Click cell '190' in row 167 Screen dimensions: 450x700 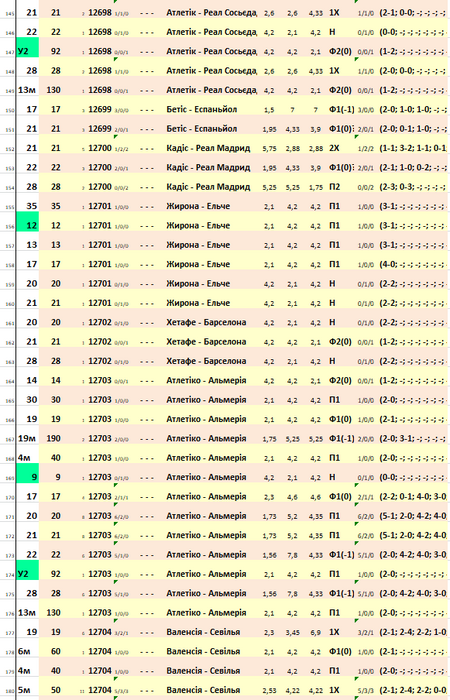click(53, 438)
